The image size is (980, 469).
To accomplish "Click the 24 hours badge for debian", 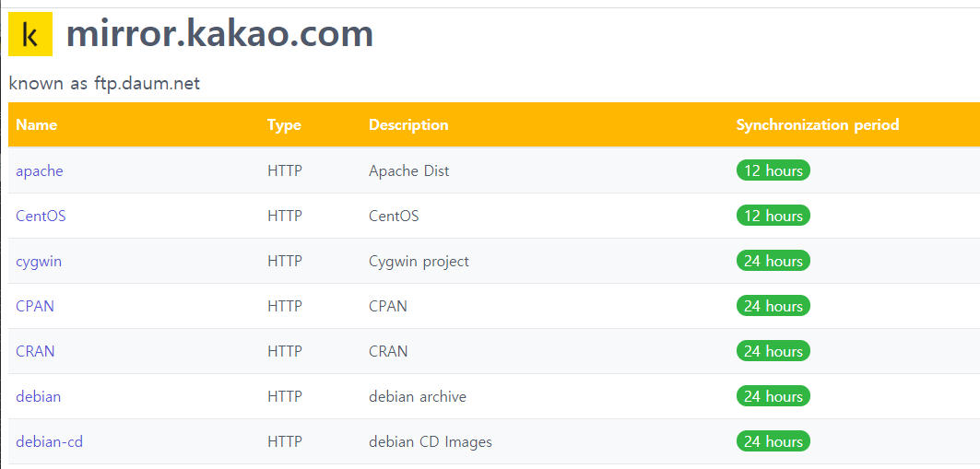I will [x=773, y=396].
